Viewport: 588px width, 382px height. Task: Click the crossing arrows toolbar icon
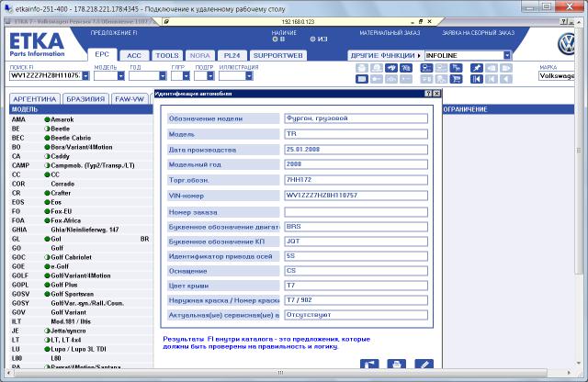(391, 68)
